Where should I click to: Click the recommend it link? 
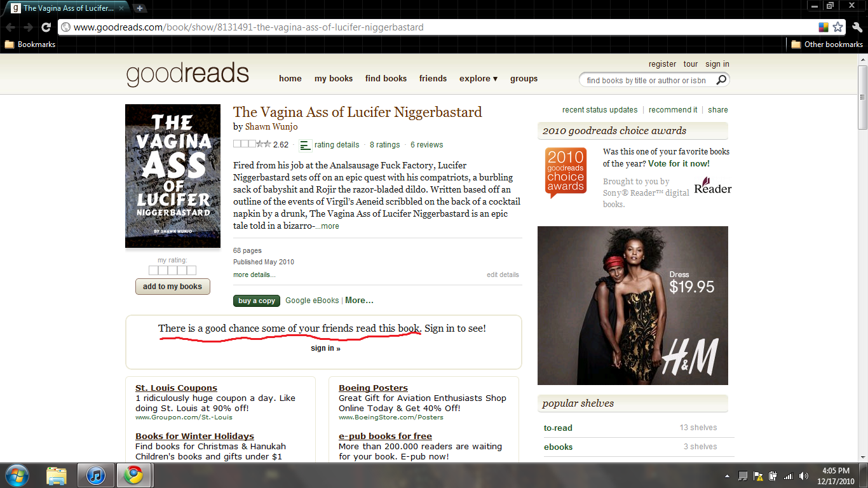click(x=673, y=110)
